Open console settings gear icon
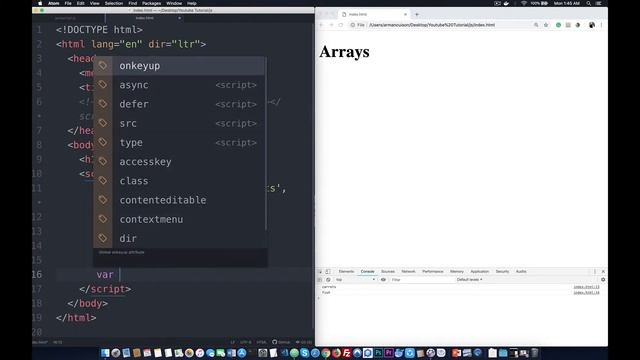Screen dimensions: 640x360 click(x=603, y=280)
